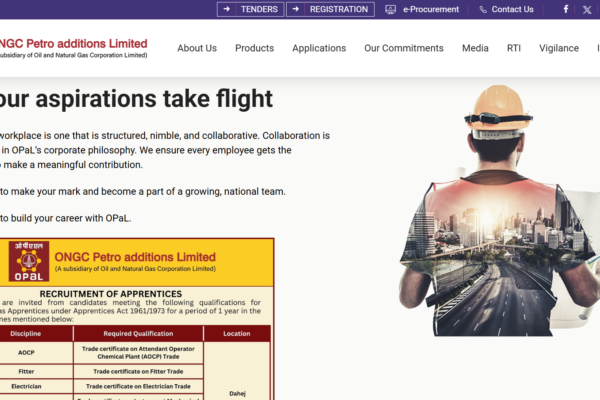Screen dimensions: 600x400
Task: Open the Products menu item
Action: (x=254, y=48)
